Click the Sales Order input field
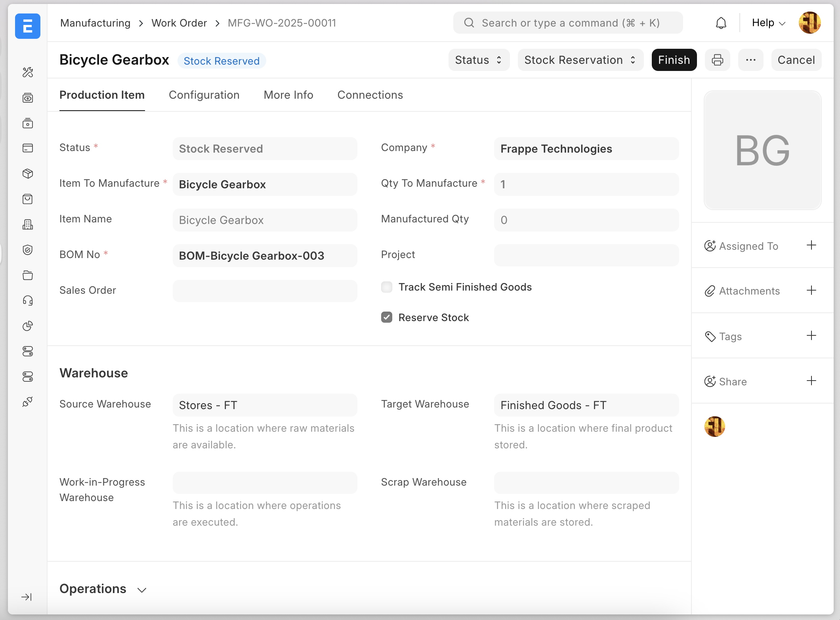 point(265,291)
